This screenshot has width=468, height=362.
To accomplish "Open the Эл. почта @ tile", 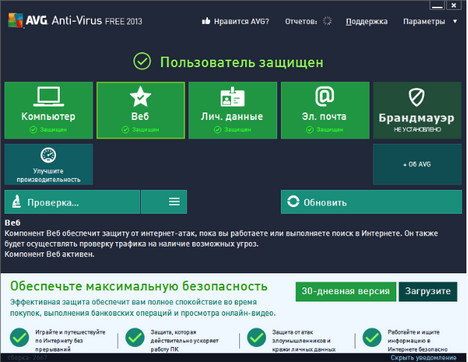I will coord(325,110).
